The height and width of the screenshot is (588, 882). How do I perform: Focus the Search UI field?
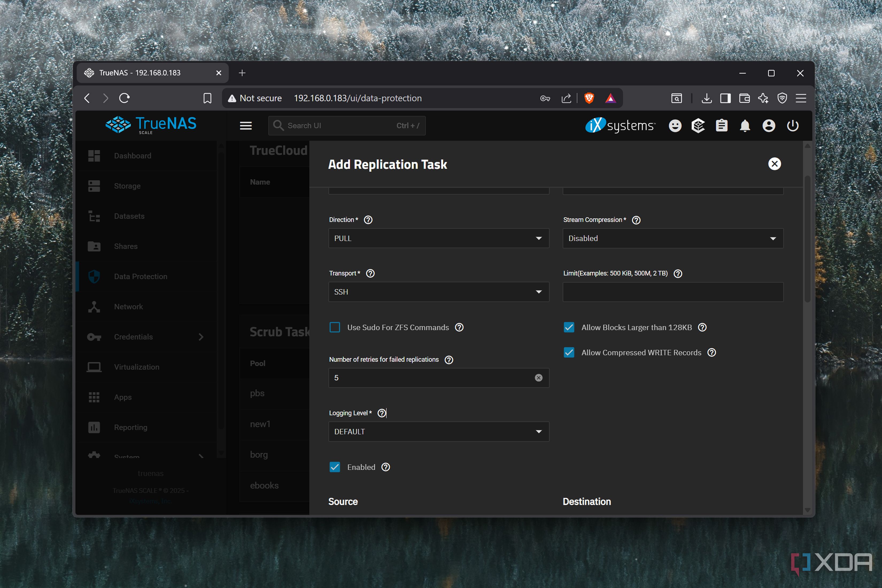pos(347,126)
